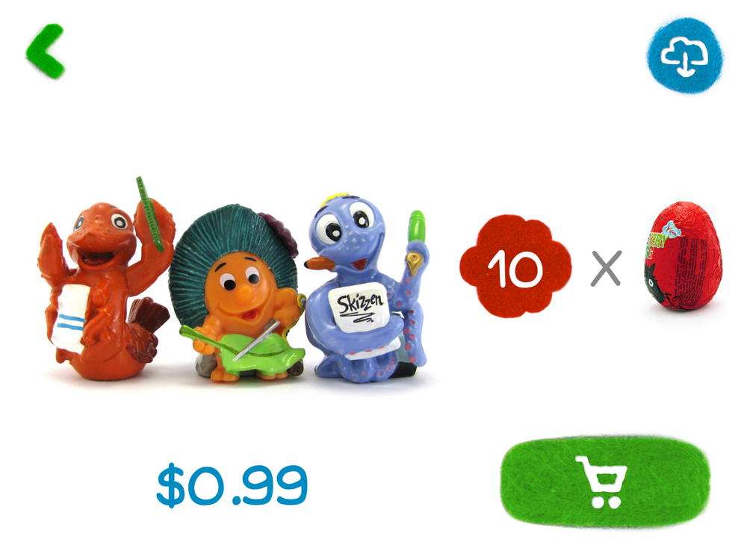The width and height of the screenshot is (747, 560).
Task: Go back using the green arrow
Action: point(46,51)
